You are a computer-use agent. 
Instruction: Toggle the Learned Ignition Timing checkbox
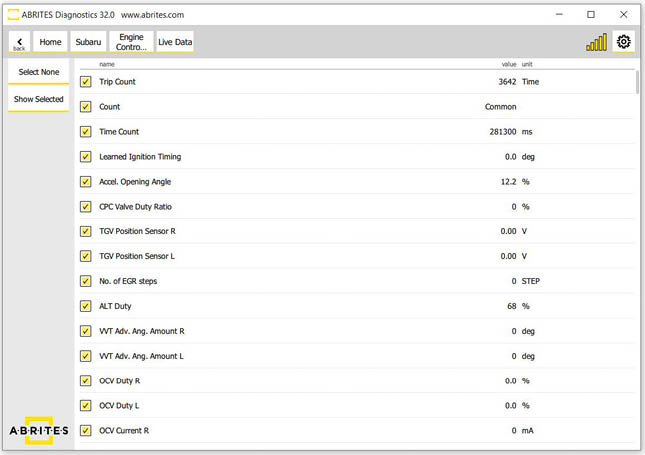[86, 157]
